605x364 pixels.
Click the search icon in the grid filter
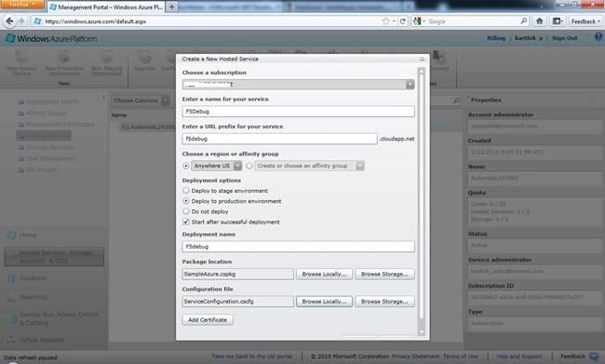456,101
